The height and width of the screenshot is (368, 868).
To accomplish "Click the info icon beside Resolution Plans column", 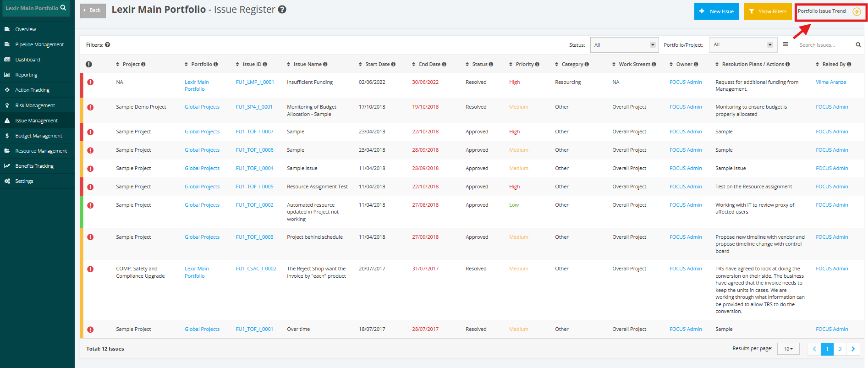I will pyautogui.click(x=788, y=64).
